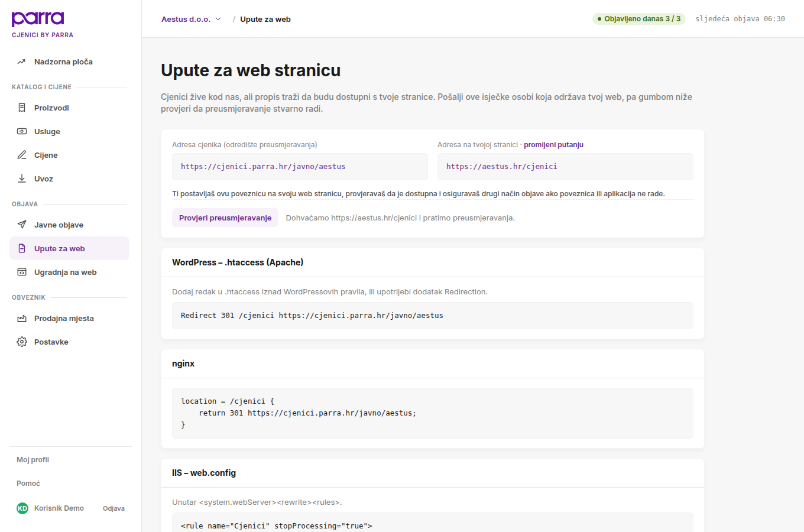The height and width of the screenshot is (532, 804).
Task: Click the CJENICI BY PARRA tagline
Action: [x=43, y=35]
